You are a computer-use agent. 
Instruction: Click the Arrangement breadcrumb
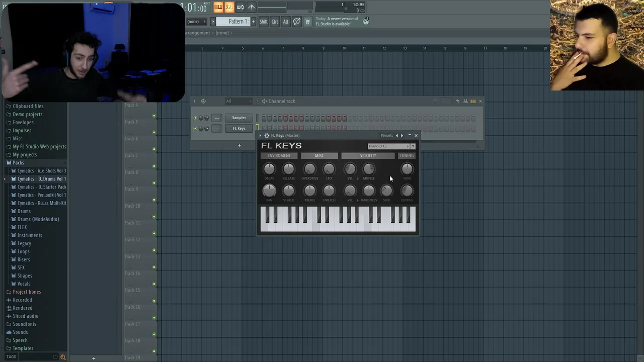click(x=197, y=33)
